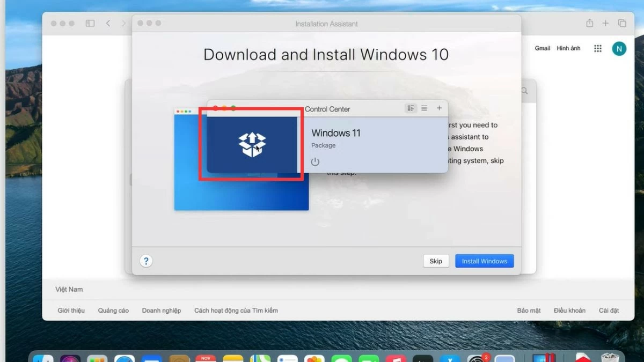Image resolution: width=644 pixels, height=362 pixels.
Task: Open the Quảng cáo footer link
Action: [113, 311]
